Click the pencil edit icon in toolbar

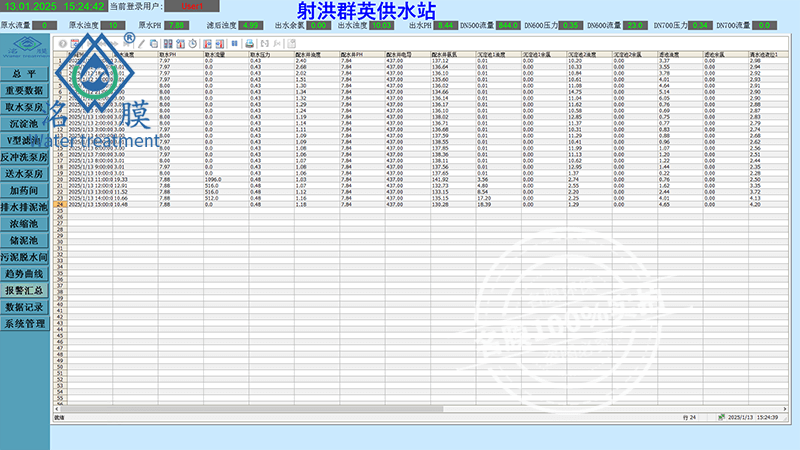(x=141, y=44)
